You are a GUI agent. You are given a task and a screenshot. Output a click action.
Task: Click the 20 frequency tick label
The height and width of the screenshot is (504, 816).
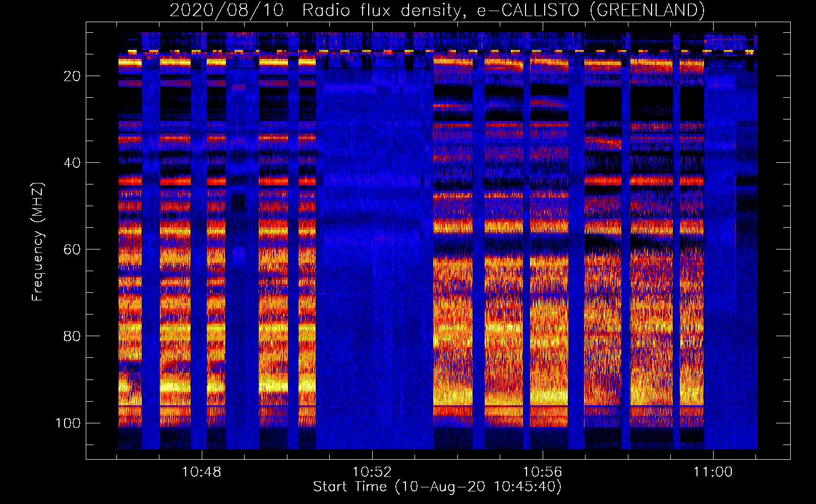tap(72, 76)
